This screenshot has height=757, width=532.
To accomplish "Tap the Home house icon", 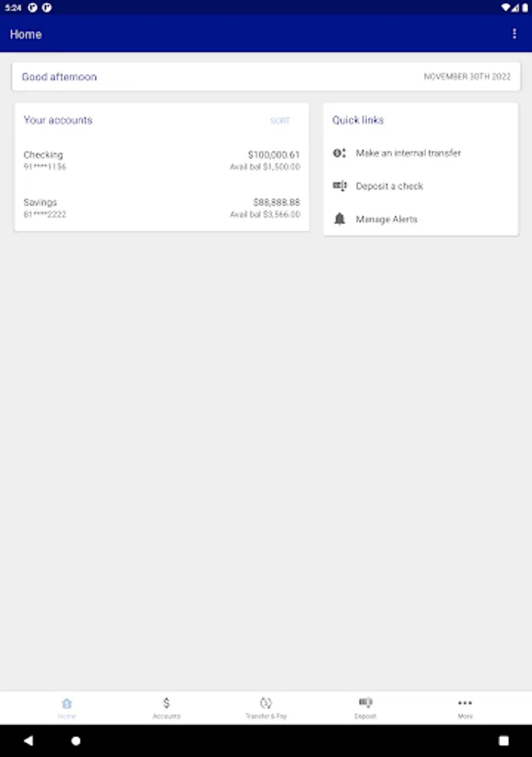I will [x=66, y=702].
